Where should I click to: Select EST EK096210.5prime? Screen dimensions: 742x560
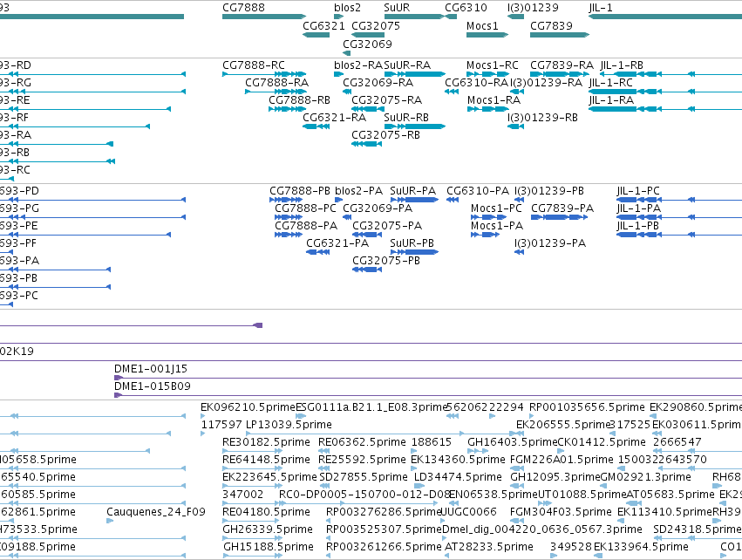[248, 407]
